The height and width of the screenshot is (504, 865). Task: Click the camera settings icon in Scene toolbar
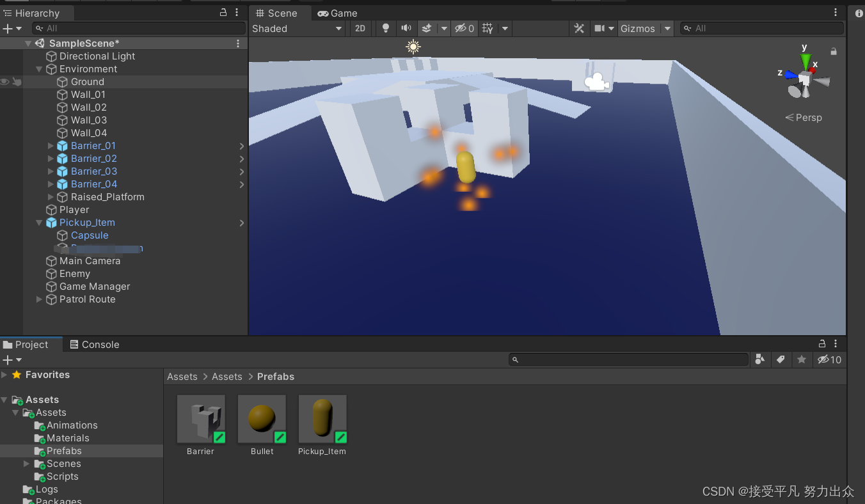pyautogui.click(x=600, y=28)
